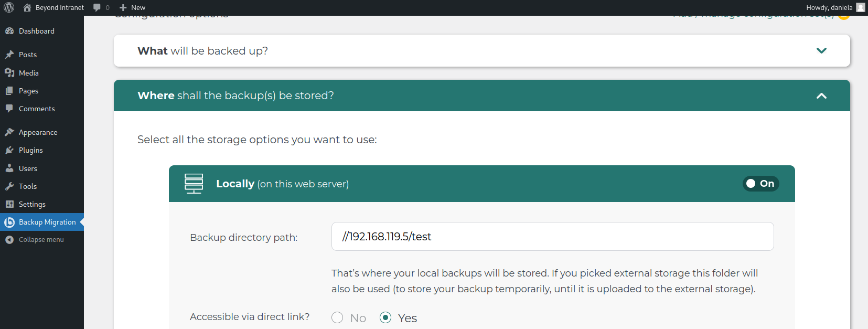Collapse the admin sidebar menu
Viewport: 868px width, 329px height.
point(41,240)
